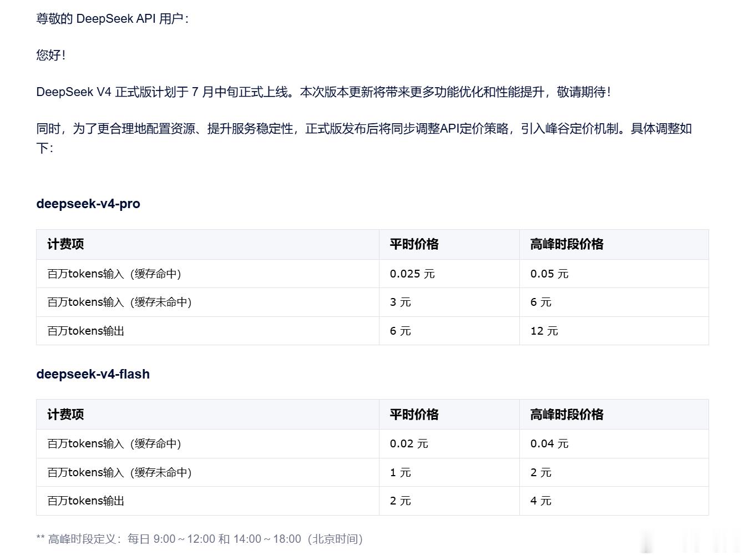Viewport: 749px width, 560px height.
Task: Click the 高峰时段定义 footnote text
Action: 199,539
